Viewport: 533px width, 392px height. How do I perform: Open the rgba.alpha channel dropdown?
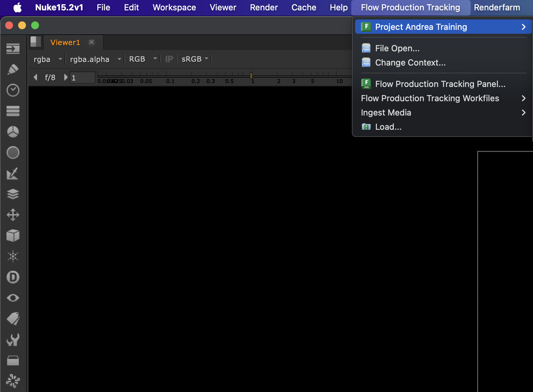(x=95, y=59)
